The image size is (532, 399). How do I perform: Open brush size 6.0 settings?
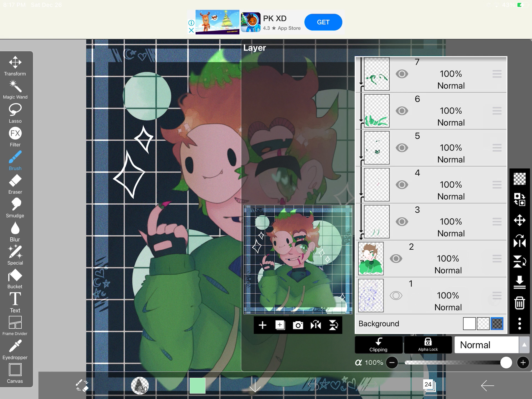tap(140, 385)
